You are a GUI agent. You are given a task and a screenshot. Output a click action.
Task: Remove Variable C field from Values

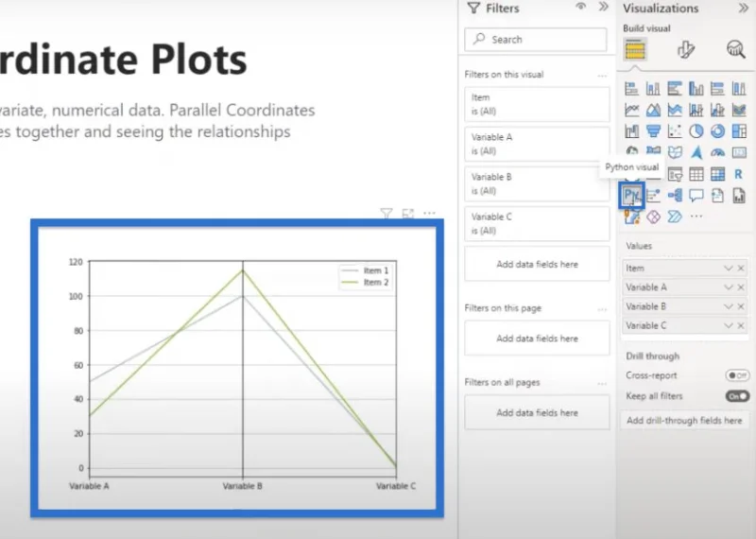pos(741,325)
